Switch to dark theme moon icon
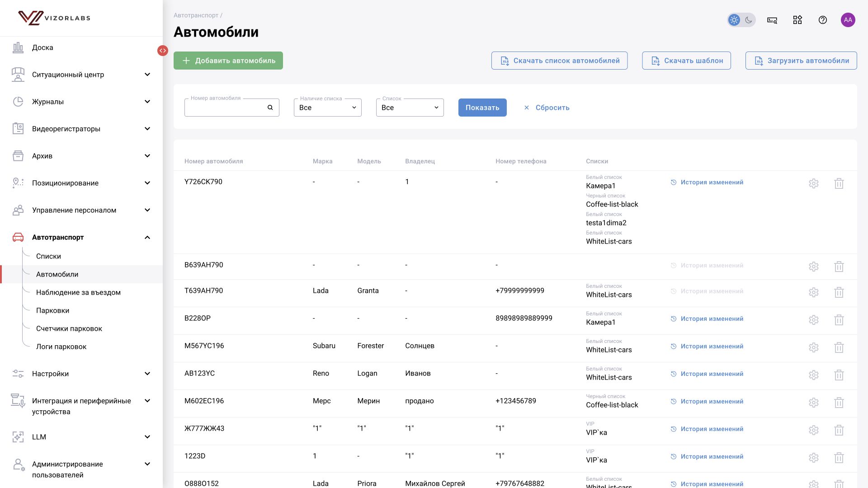This screenshot has width=868, height=488. [x=749, y=20]
